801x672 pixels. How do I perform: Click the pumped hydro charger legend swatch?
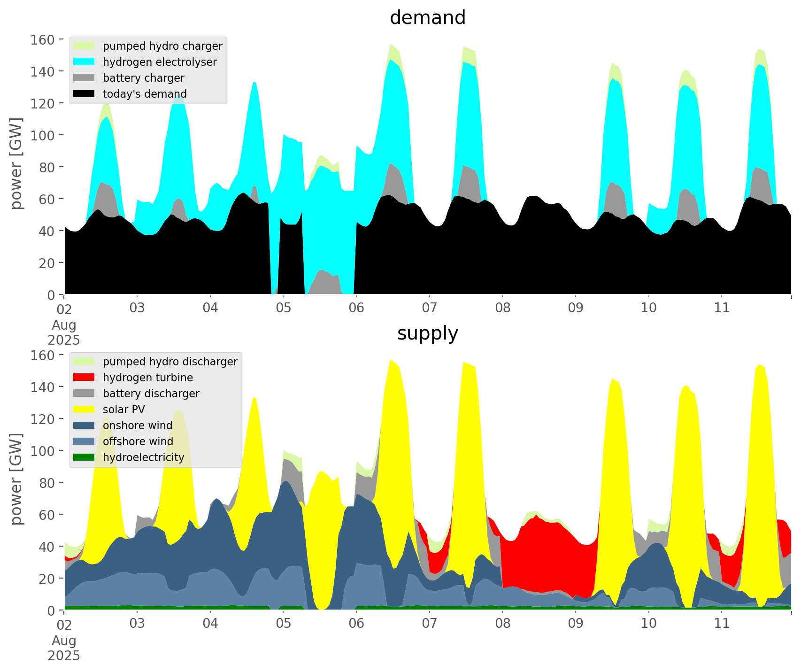(84, 46)
